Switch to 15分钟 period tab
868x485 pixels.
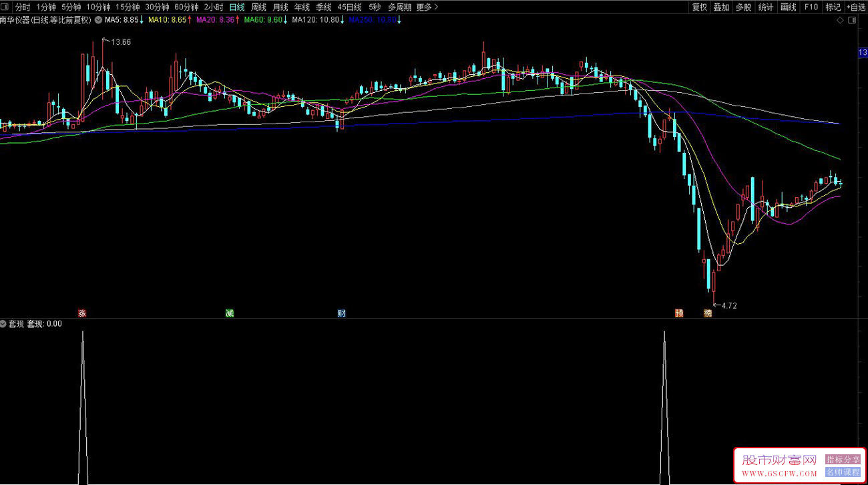point(128,7)
